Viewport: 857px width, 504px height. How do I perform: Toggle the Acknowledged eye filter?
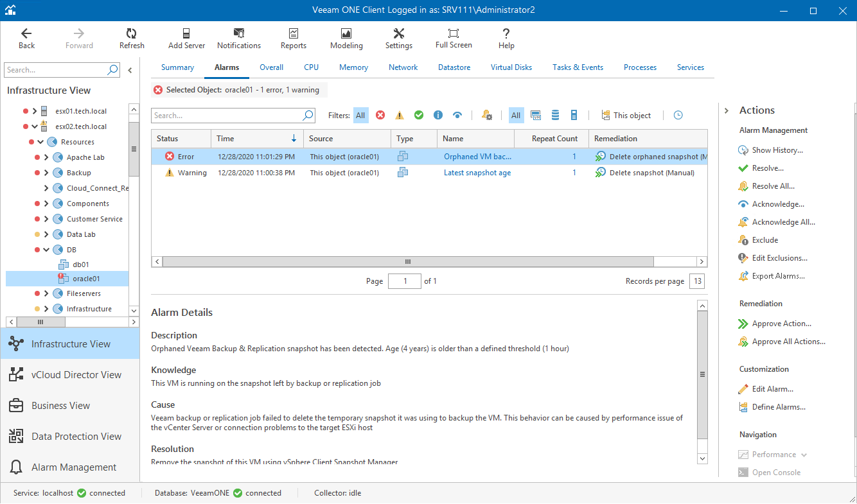(457, 116)
